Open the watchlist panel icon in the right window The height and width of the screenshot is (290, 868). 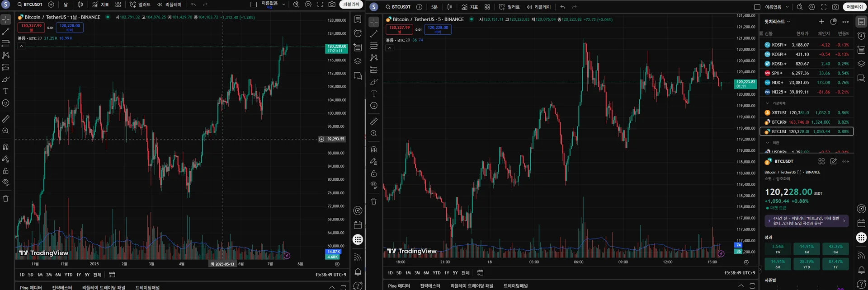click(861, 22)
